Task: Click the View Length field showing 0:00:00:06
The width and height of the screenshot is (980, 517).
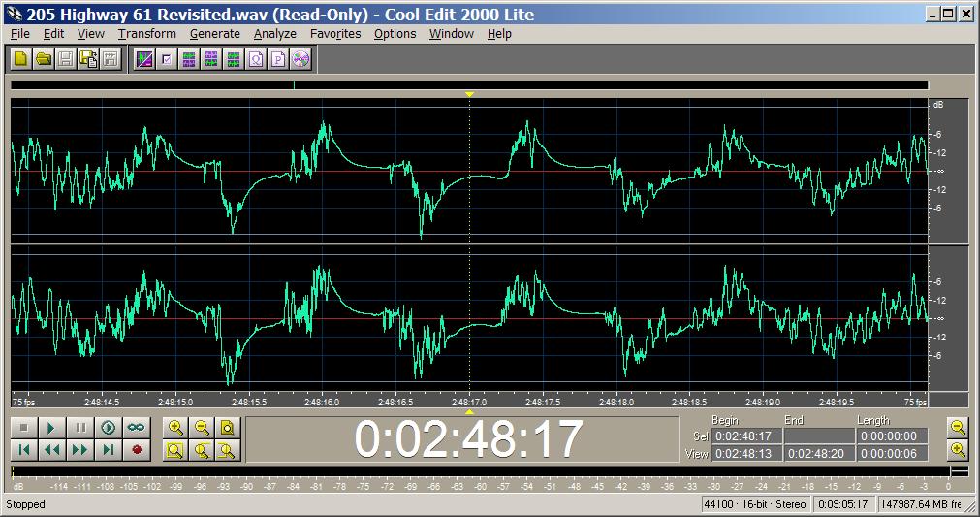Action: click(892, 454)
